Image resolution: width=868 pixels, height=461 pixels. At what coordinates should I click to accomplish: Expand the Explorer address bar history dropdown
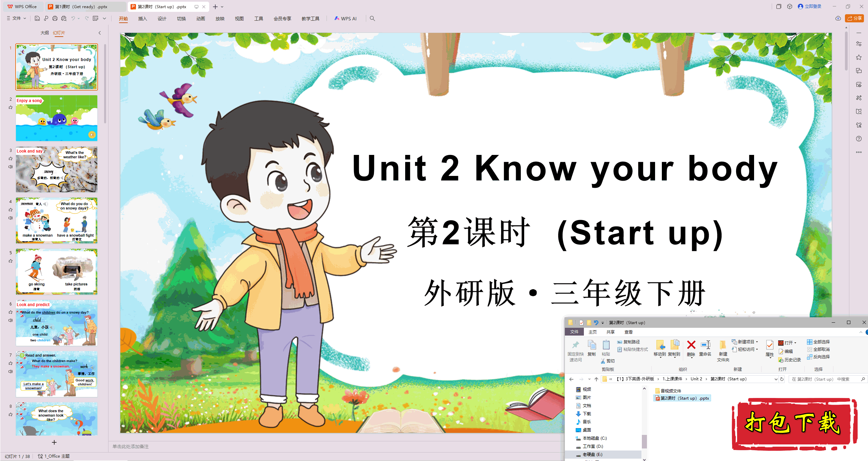click(775, 379)
